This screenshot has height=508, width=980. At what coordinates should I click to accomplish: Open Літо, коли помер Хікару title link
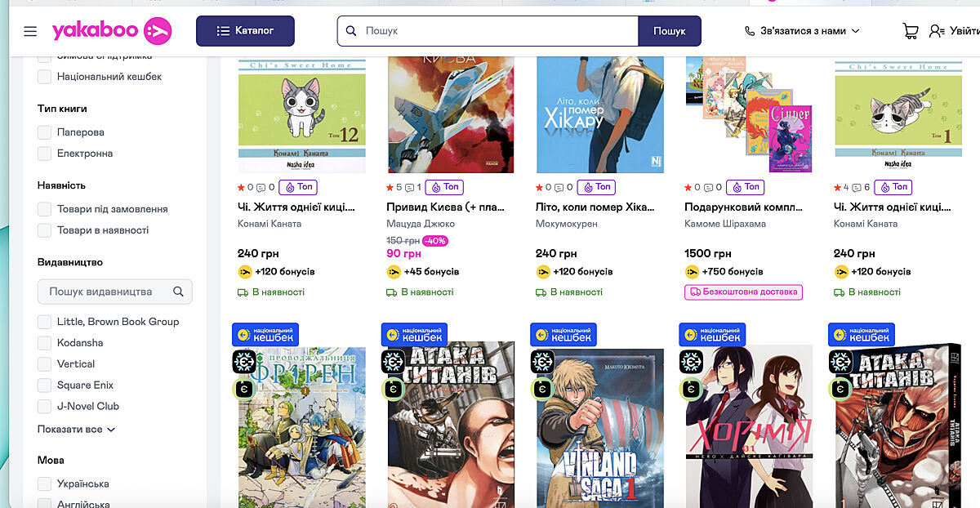click(595, 207)
